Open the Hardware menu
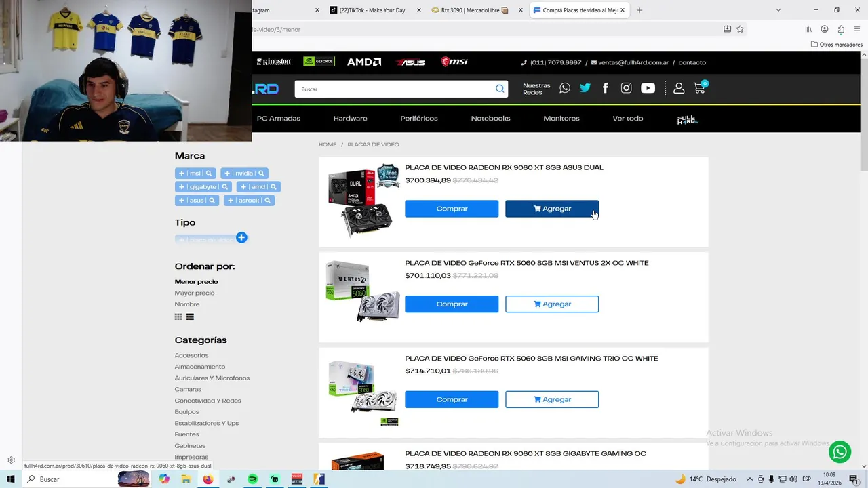 [x=350, y=119]
